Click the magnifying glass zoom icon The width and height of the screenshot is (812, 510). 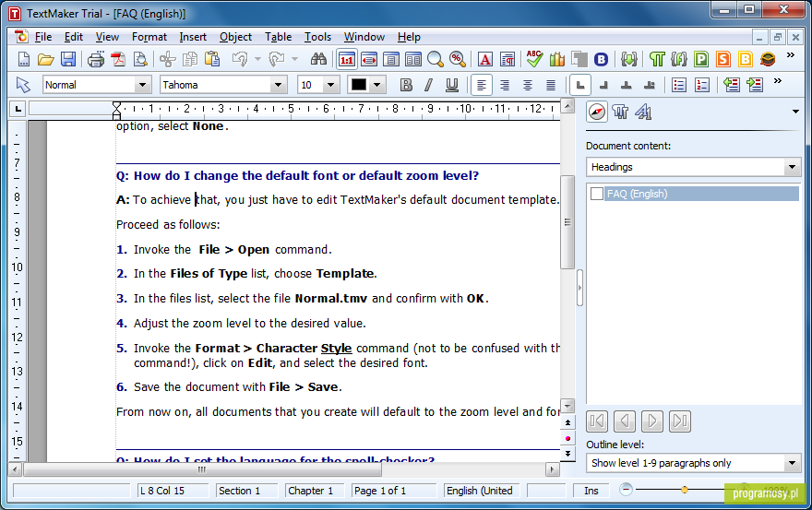point(435,60)
